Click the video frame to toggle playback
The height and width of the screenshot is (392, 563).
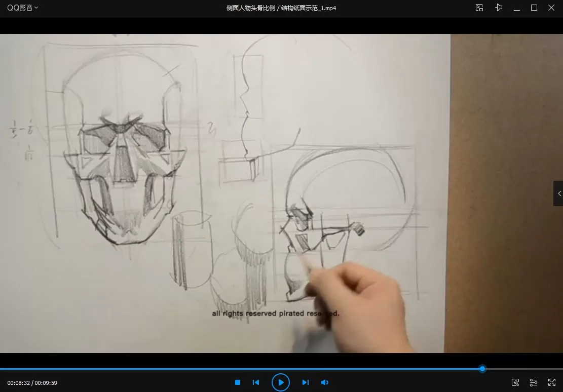[223, 192]
